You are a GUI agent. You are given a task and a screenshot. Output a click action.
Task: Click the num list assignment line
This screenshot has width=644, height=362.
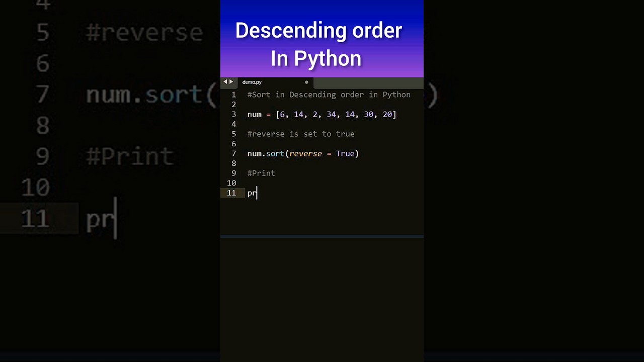click(322, 114)
